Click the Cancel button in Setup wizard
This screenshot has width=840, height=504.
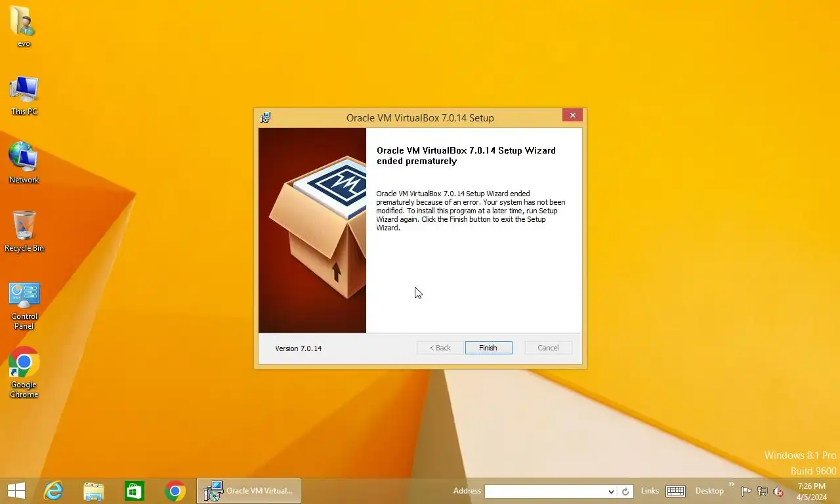pyautogui.click(x=548, y=348)
